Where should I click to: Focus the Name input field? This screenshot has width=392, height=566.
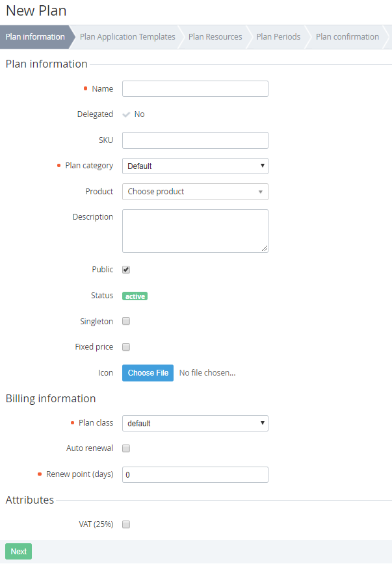click(195, 89)
